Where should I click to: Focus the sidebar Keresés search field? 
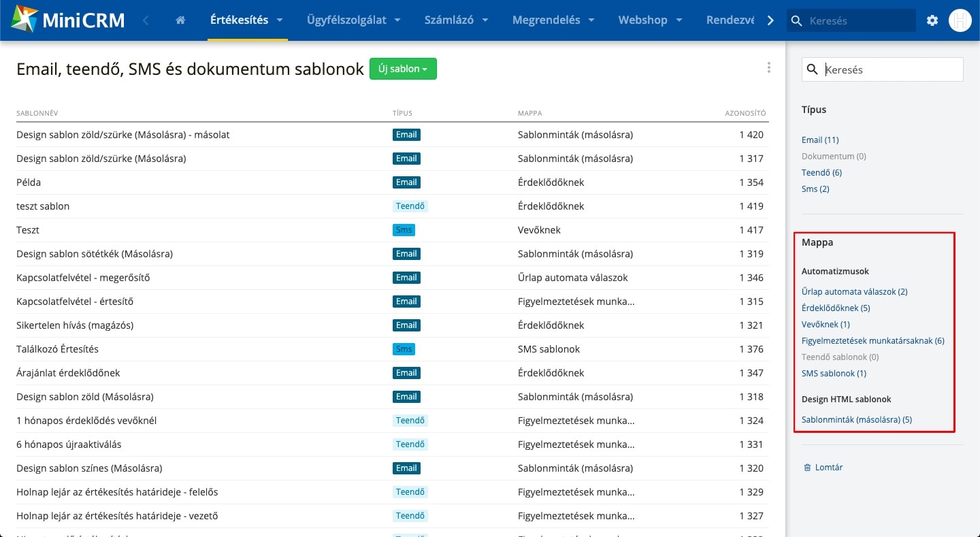click(x=883, y=69)
